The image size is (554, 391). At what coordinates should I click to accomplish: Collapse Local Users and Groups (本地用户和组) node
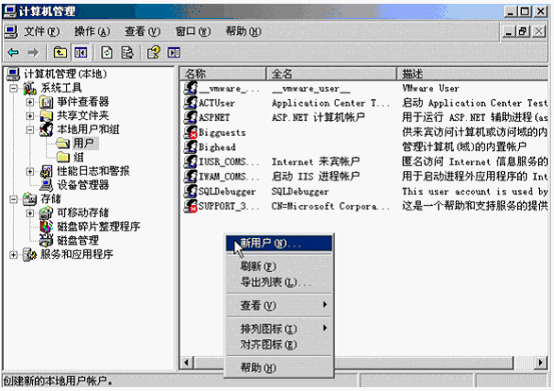click(x=30, y=130)
